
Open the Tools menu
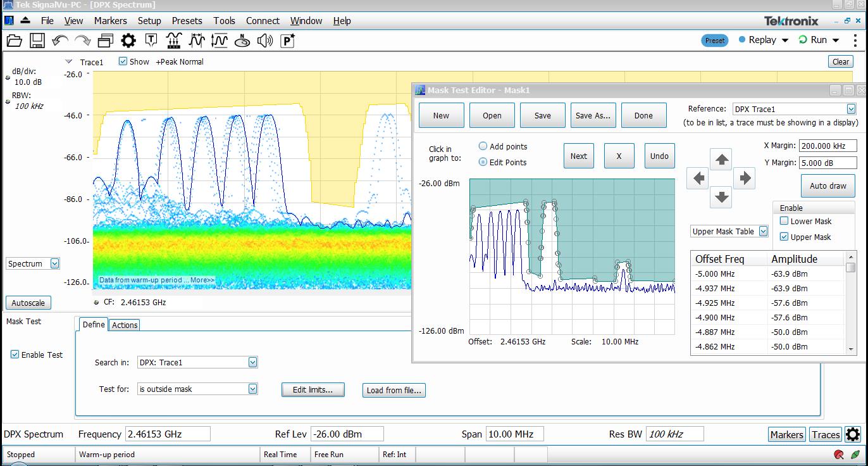(x=224, y=21)
